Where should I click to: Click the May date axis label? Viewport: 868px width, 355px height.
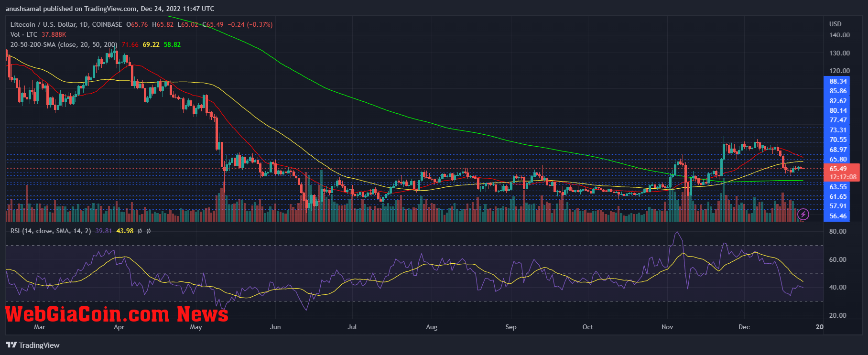[196, 327]
